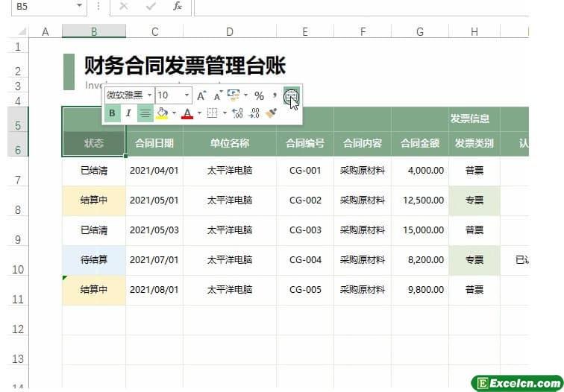564x392 pixels.
Task: Apply red font color A
Action: pyautogui.click(x=187, y=113)
